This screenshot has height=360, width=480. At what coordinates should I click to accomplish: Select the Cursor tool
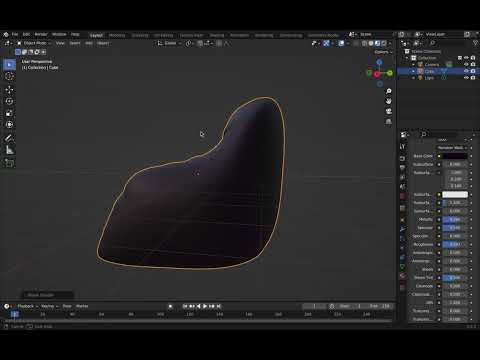tap(9, 77)
